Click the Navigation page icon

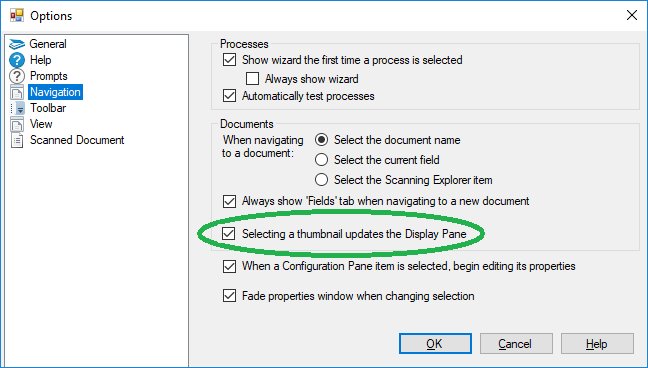(x=17, y=92)
